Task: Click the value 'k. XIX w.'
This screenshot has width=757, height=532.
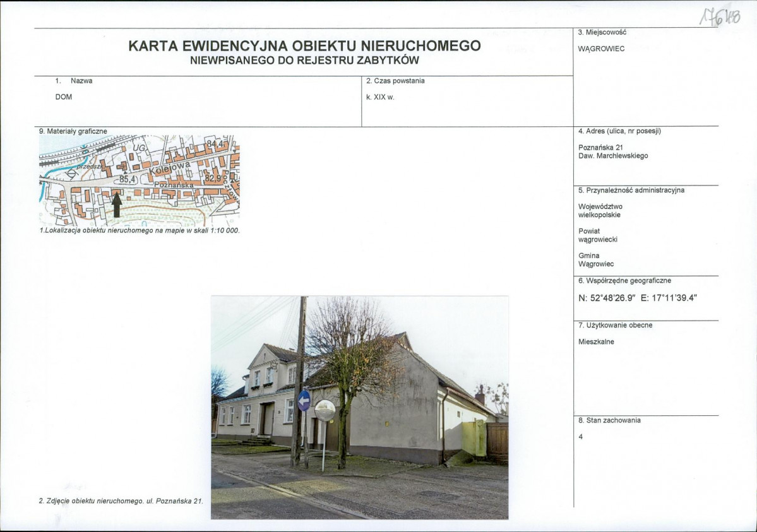Action: pyautogui.click(x=381, y=97)
